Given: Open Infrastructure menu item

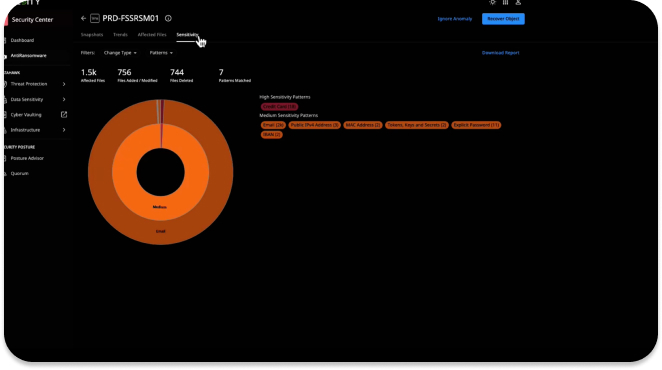Looking at the screenshot, I should pyautogui.click(x=25, y=130).
